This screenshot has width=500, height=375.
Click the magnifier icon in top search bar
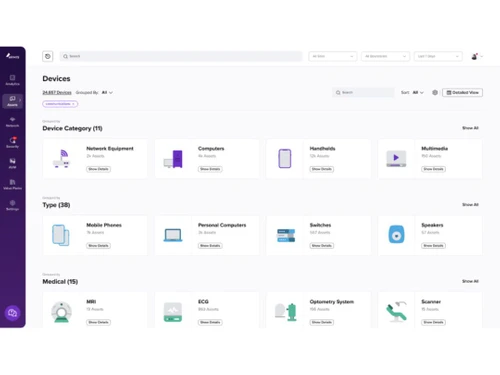coord(66,56)
